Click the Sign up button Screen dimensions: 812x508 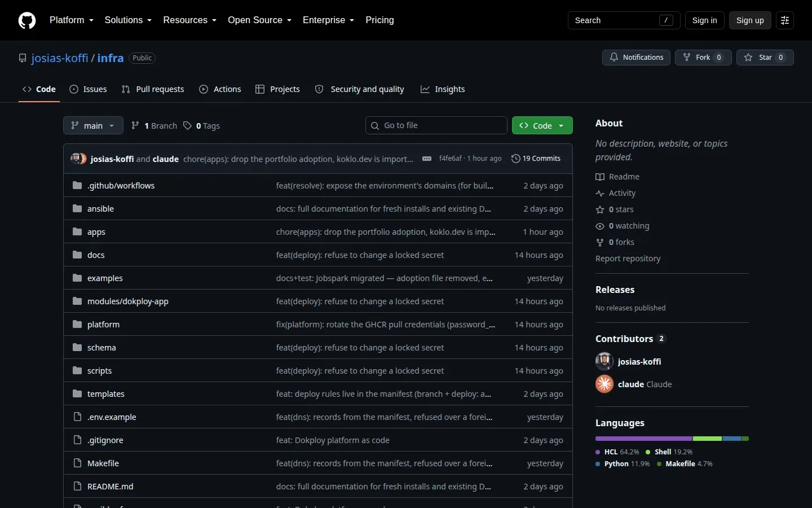750,20
